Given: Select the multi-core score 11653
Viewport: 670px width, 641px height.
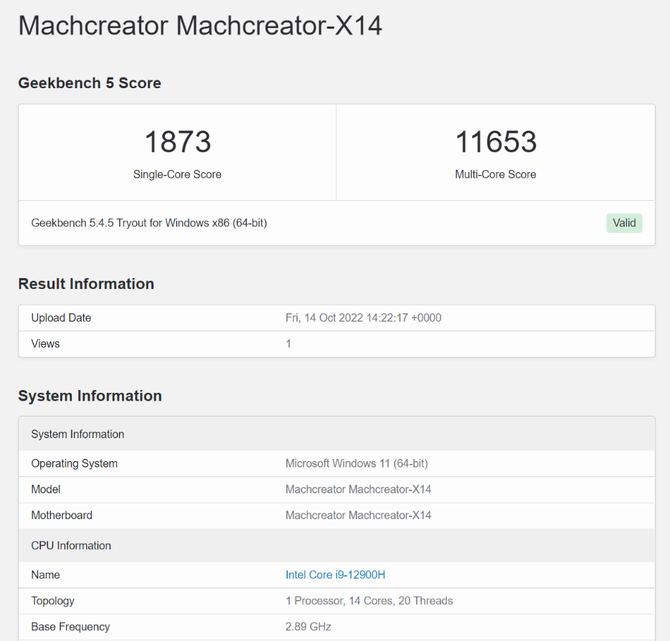Looking at the screenshot, I should 496,141.
